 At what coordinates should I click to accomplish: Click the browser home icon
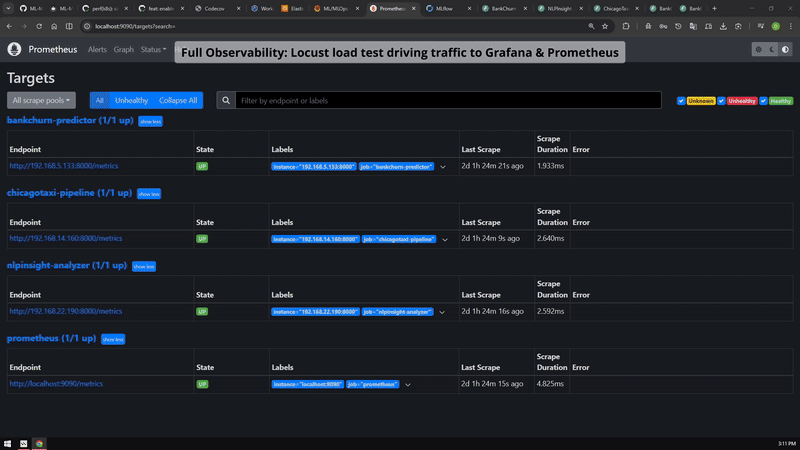click(x=54, y=26)
